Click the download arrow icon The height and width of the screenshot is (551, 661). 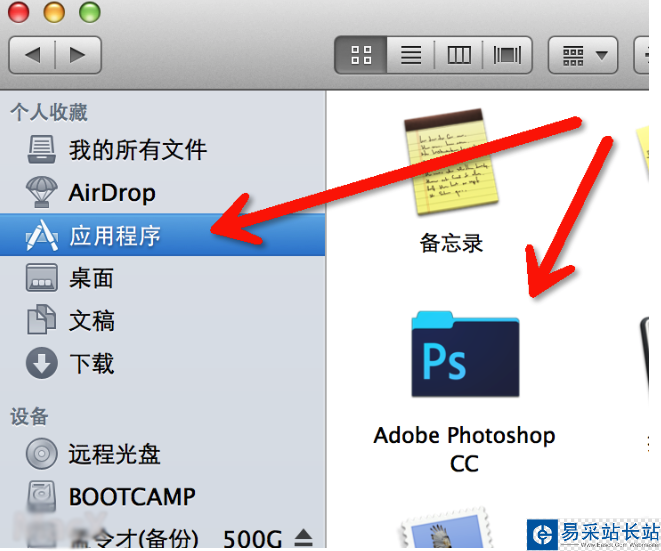41,363
